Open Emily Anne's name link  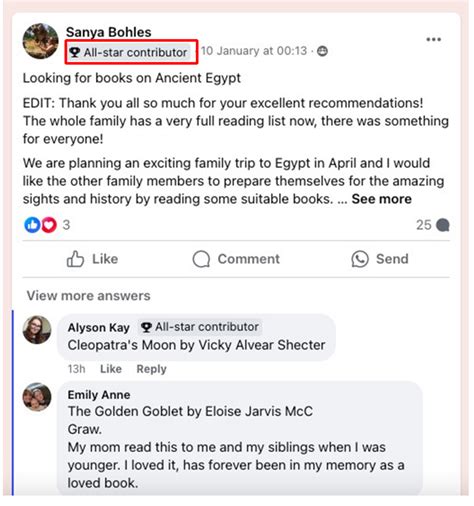(99, 395)
